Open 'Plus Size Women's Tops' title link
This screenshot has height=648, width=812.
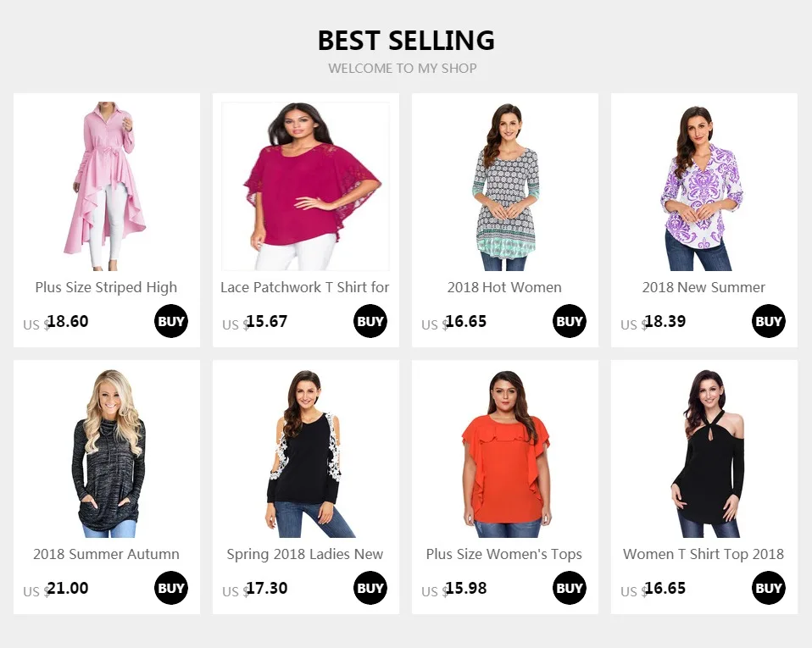503,554
